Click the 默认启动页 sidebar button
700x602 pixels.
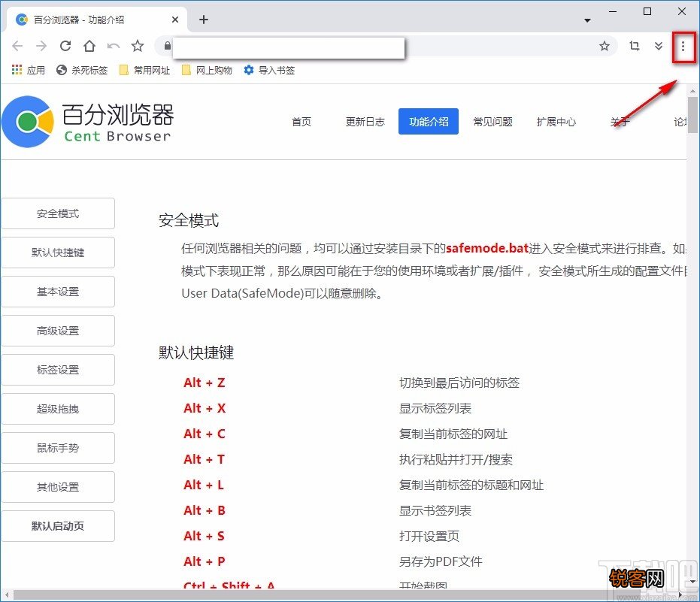click(x=58, y=526)
